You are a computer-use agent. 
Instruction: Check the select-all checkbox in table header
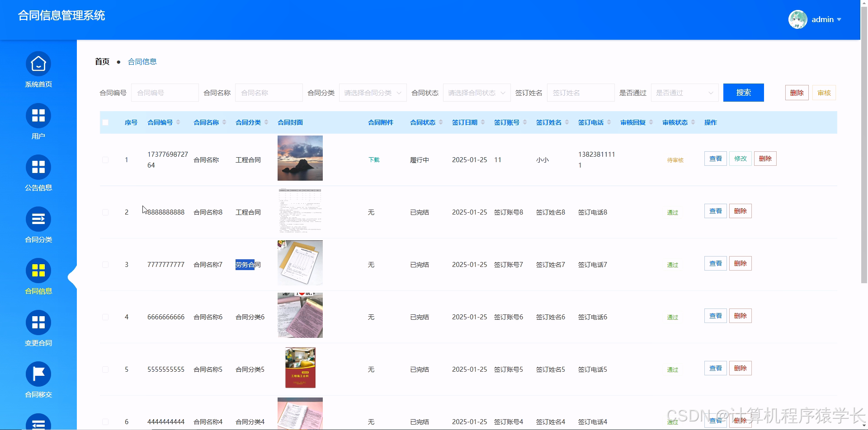[x=105, y=122]
